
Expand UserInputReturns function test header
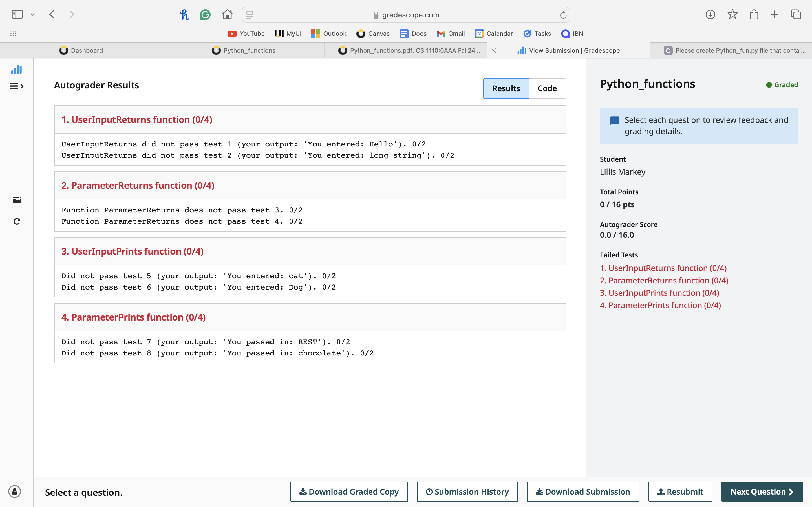pos(136,120)
